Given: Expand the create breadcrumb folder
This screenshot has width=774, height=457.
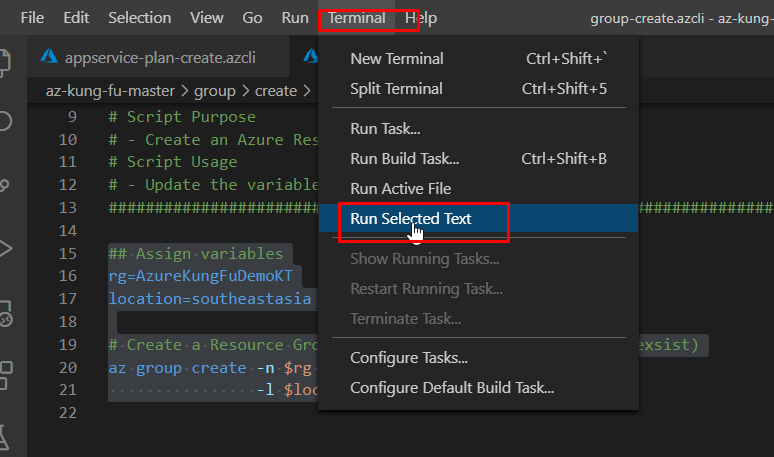Looking at the screenshot, I should (x=275, y=90).
